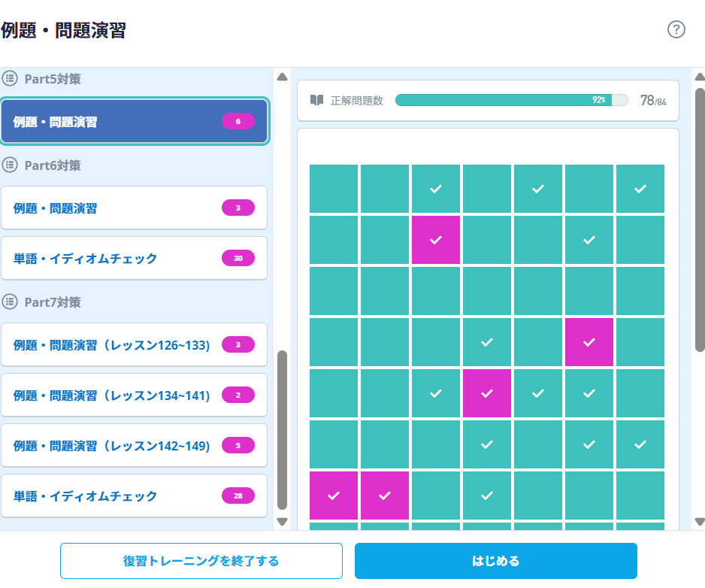Open 例題・問題演習（レッスン134~141）

(x=113, y=396)
